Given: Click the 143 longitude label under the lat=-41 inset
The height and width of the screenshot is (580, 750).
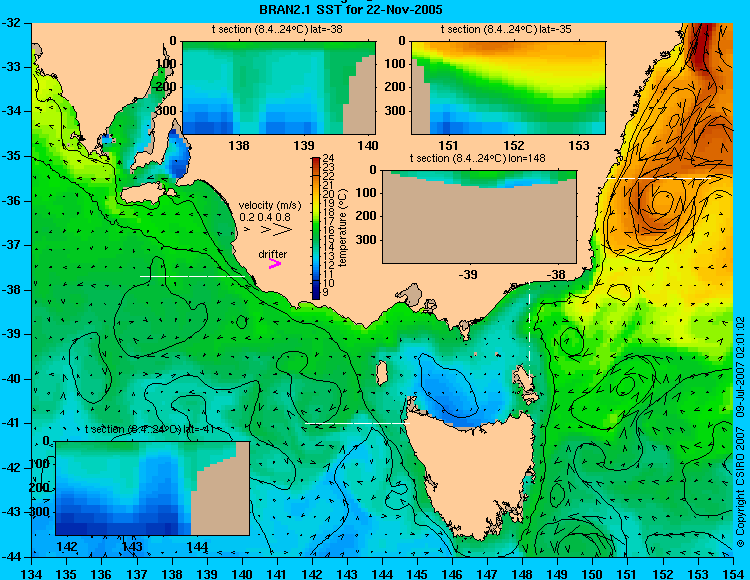Looking at the screenshot, I should pos(132,546).
